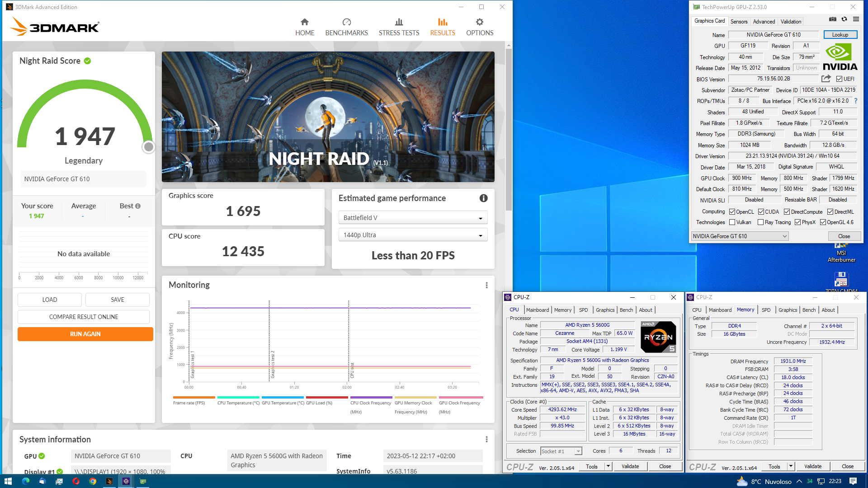The height and width of the screenshot is (488, 868).
Task: Click the Best score info icon
Action: (138, 206)
